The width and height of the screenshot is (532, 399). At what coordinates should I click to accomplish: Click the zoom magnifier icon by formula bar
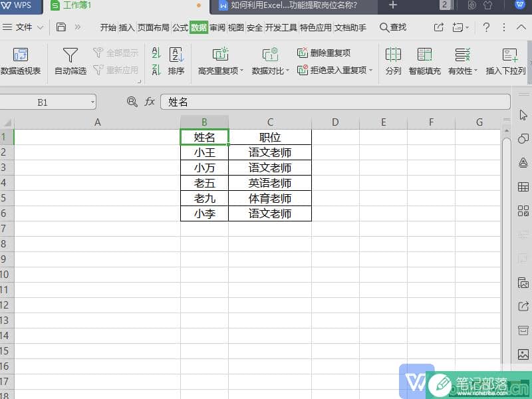[132, 102]
